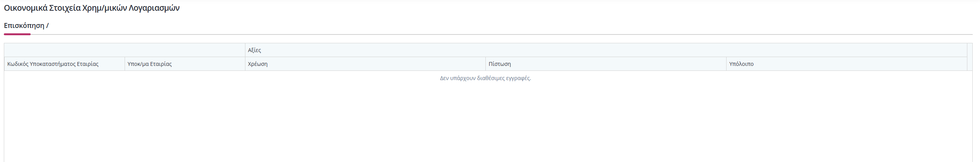Click the blank group header left of Αξίες
Viewport: 980px width, 162px height.
(125, 50)
